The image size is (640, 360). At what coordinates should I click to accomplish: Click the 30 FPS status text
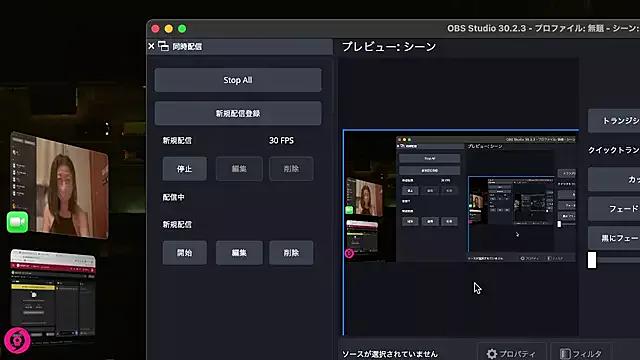[281, 140]
